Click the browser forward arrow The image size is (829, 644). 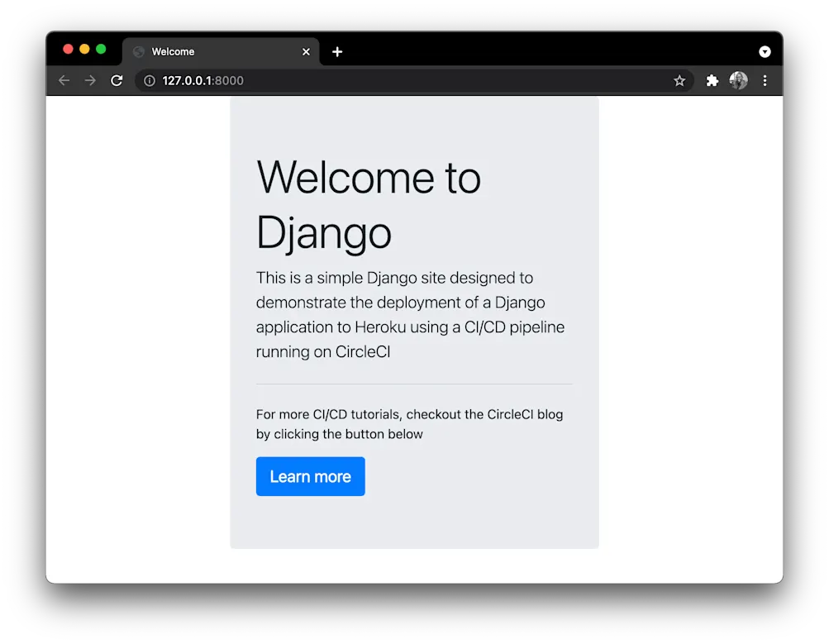tap(90, 80)
